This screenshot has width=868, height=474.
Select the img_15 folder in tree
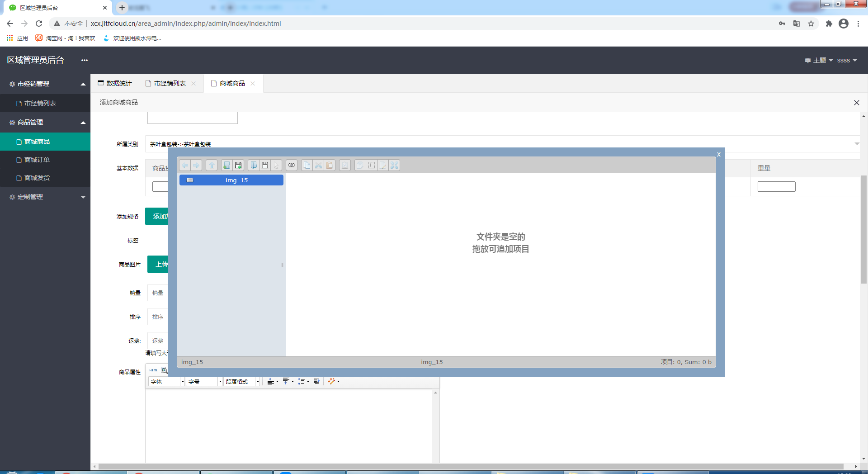tap(236, 180)
